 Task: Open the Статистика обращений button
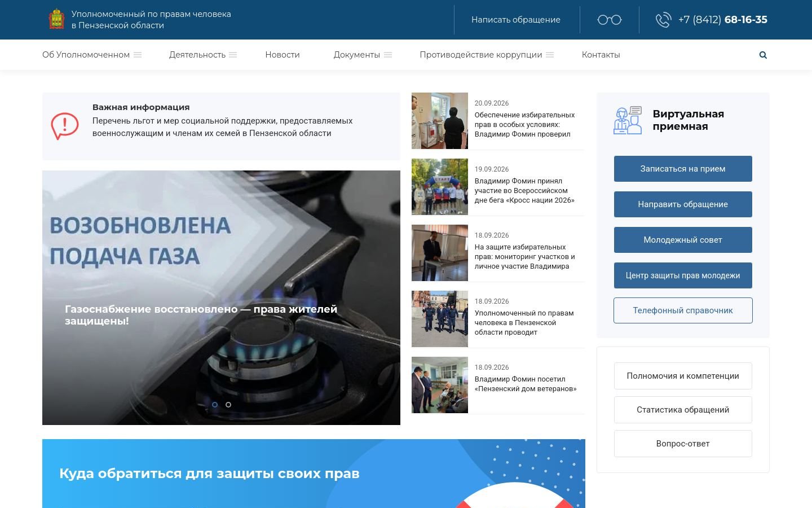(x=683, y=410)
